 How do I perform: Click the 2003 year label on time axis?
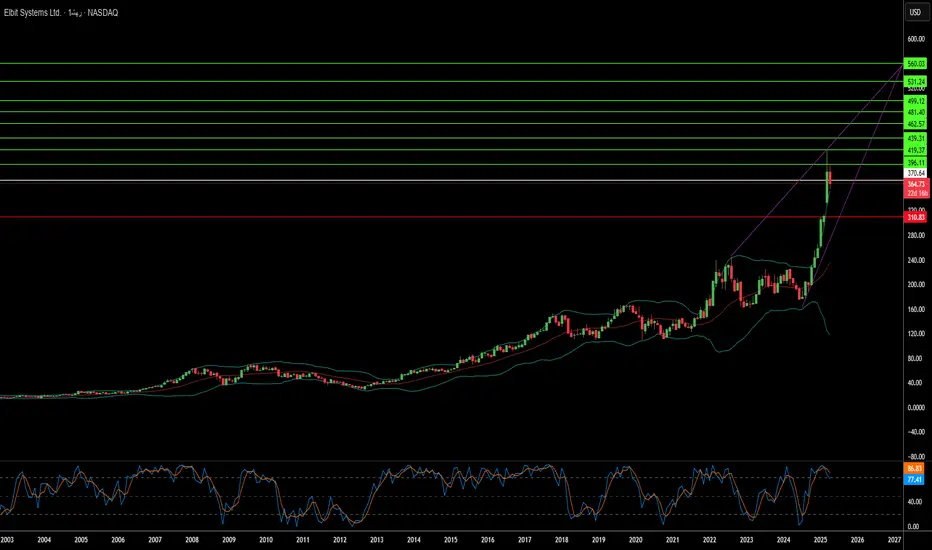(7, 540)
